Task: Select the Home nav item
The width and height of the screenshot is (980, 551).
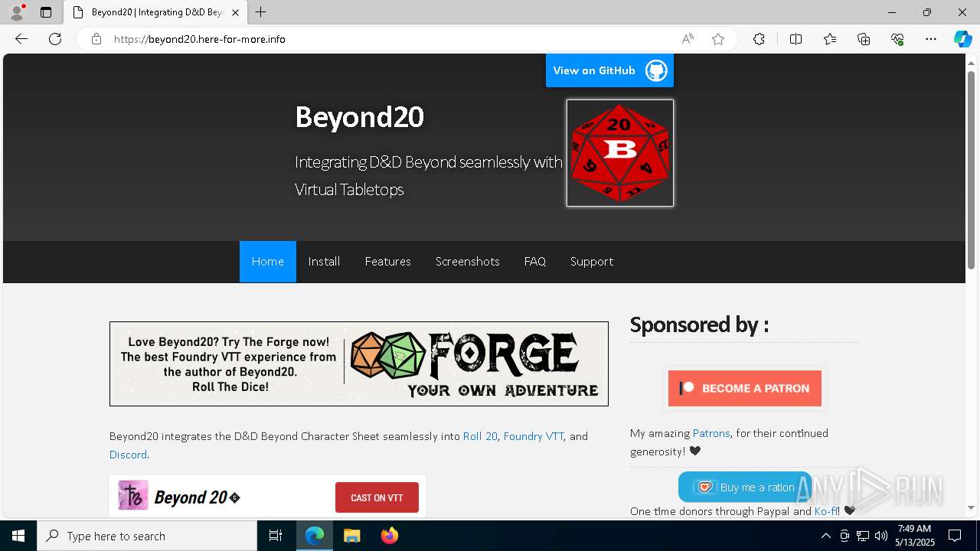Action: pos(268,262)
